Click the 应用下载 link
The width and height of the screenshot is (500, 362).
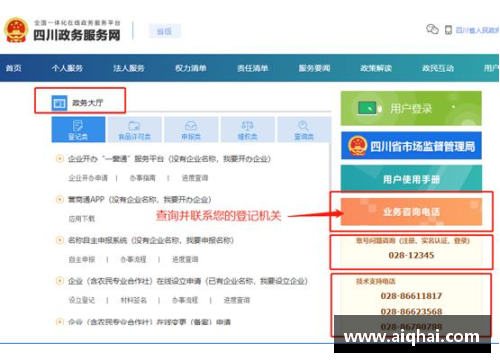(x=82, y=219)
